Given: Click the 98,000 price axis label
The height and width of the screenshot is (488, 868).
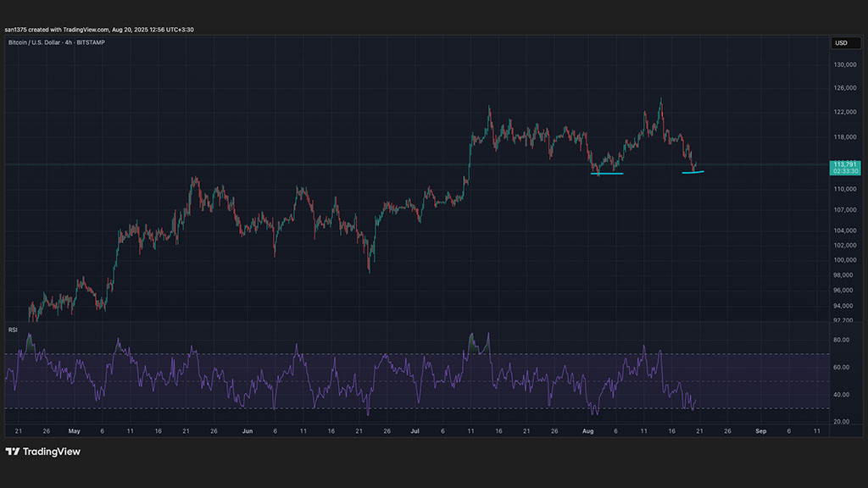Looking at the screenshot, I should click(x=843, y=275).
